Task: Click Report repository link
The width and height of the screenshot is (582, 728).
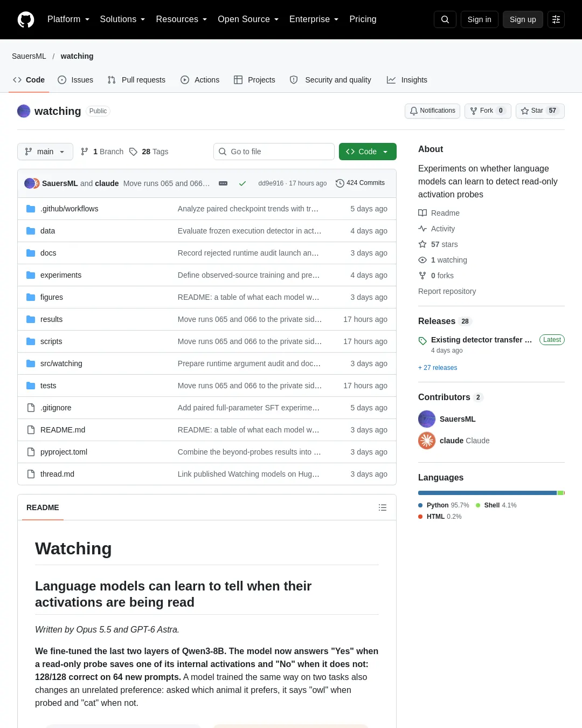Action: coord(447,291)
